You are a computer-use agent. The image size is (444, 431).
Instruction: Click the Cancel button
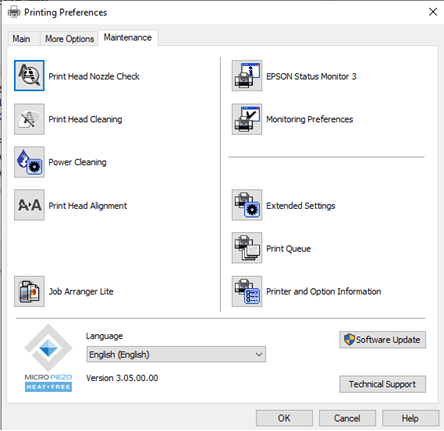click(347, 418)
